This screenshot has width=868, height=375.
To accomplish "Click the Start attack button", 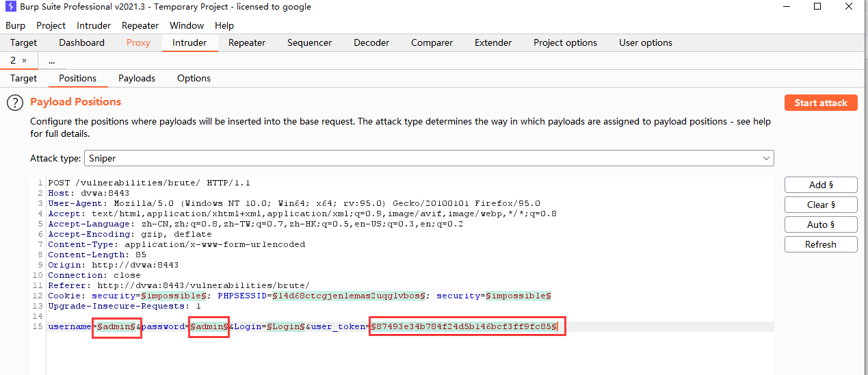I will [x=821, y=103].
